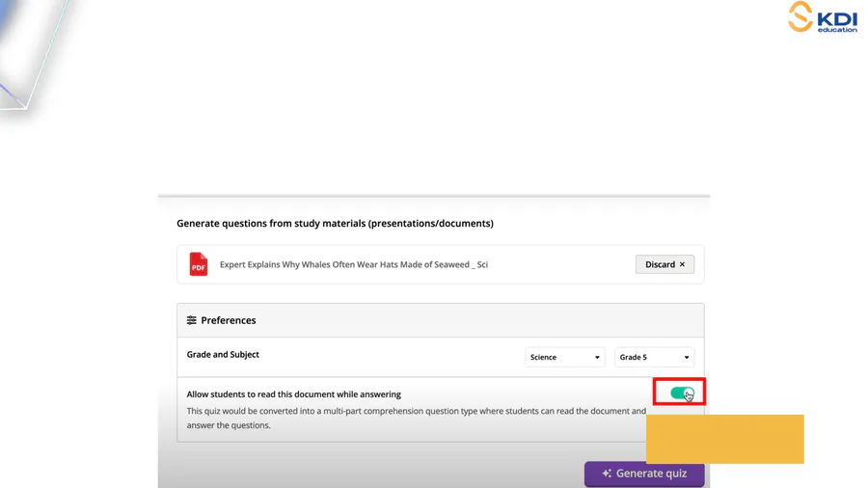Image resolution: width=868 pixels, height=488 pixels.
Task: Click the yellow rectangle overlay
Action: click(x=724, y=439)
